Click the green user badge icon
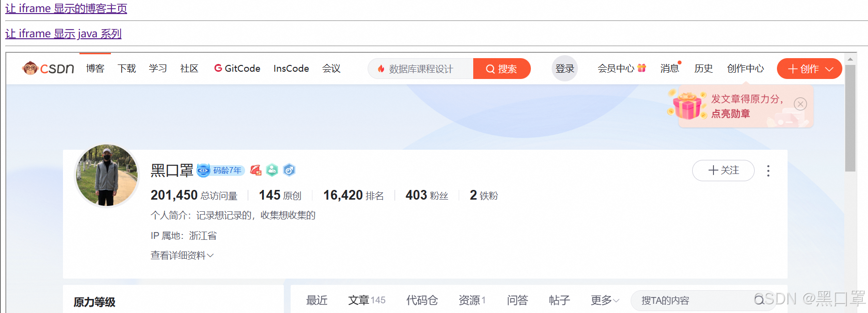The image size is (868, 313). point(272,170)
